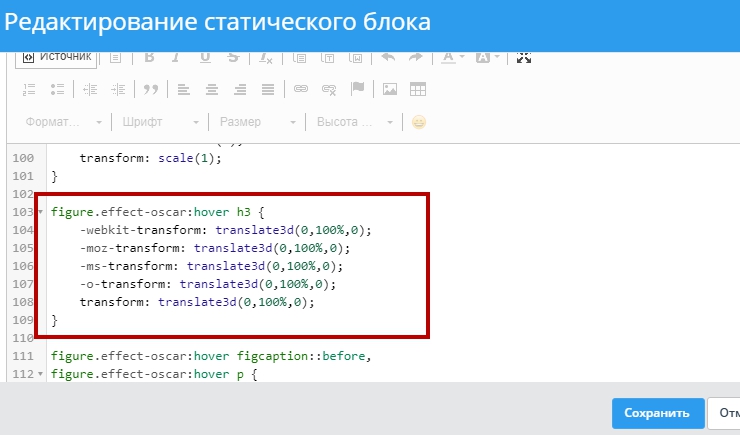740x435 pixels.
Task: Insert a table using the table icon
Action: tap(418, 89)
